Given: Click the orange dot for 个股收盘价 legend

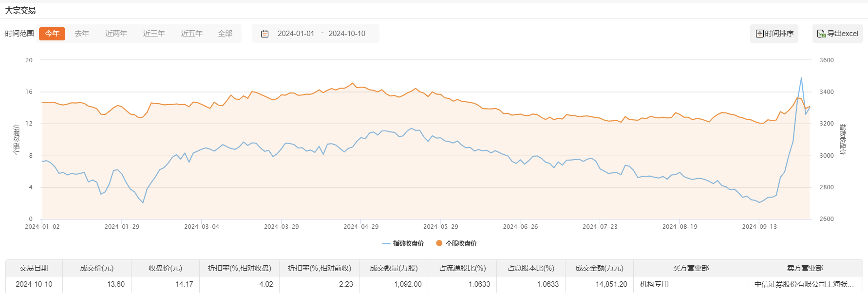Looking at the screenshot, I should [439, 243].
